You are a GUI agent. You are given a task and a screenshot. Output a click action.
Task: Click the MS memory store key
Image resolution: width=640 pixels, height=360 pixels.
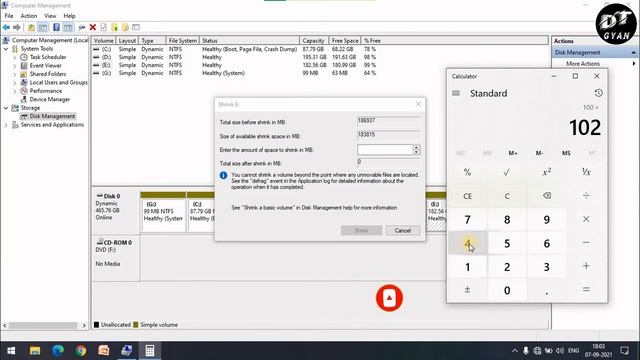[566, 153]
